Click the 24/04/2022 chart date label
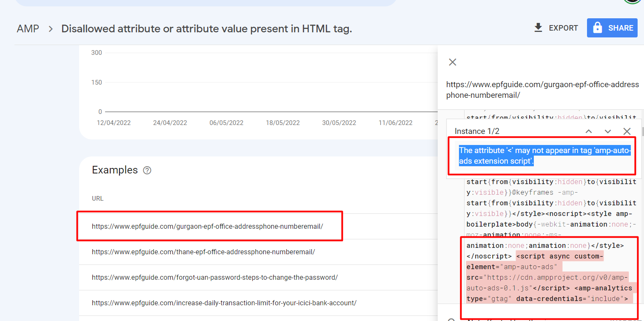Image resolution: width=644 pixels, height=321 pixels. point(170,123)
